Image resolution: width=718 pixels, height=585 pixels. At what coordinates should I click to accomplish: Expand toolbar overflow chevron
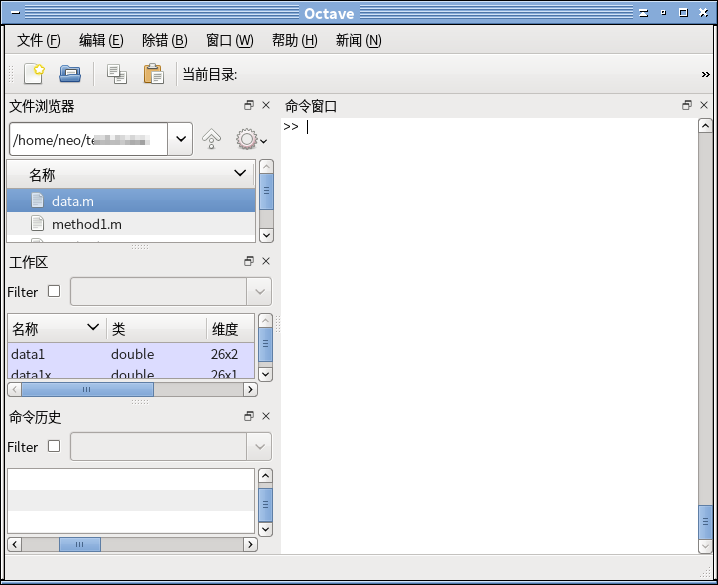pyautogui.click(x=705, y=74)
